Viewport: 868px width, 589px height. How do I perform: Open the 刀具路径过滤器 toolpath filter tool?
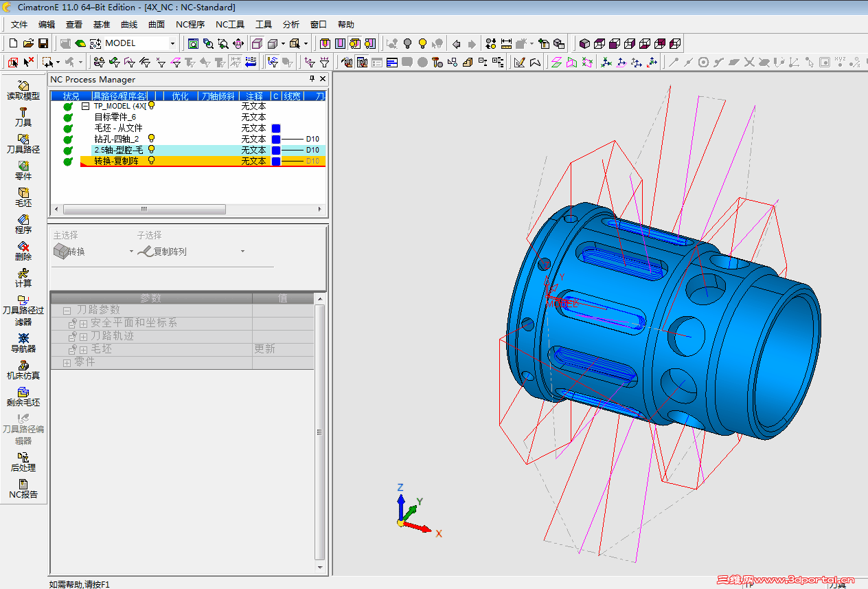[x=23, y=310]
